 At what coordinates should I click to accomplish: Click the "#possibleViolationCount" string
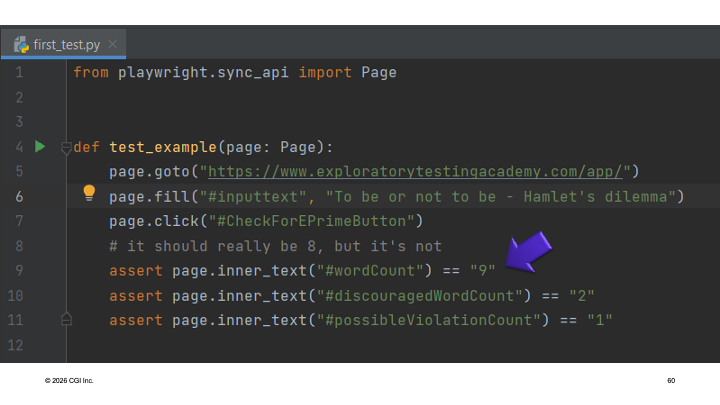tap(429, 320)
